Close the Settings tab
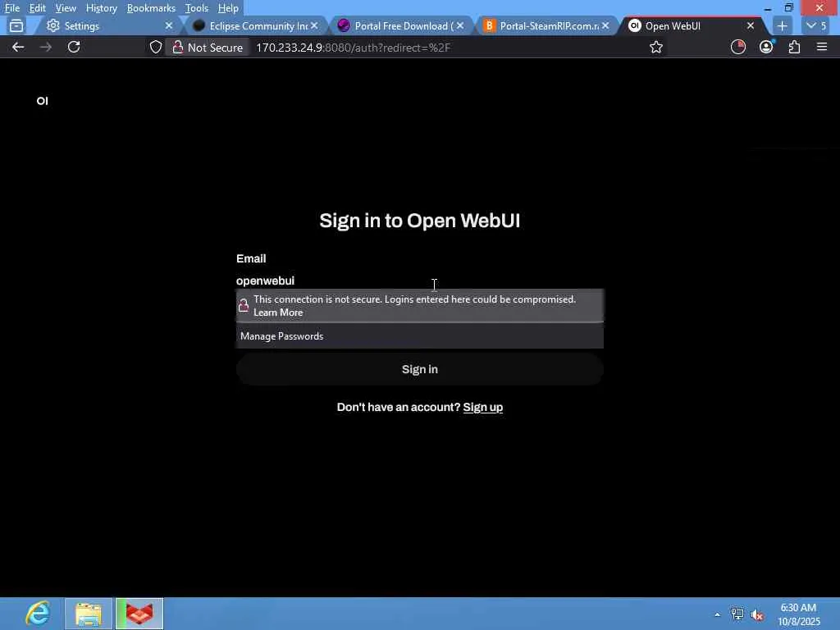The height and width of the screenshot is (630, 840). click(169, 25)
